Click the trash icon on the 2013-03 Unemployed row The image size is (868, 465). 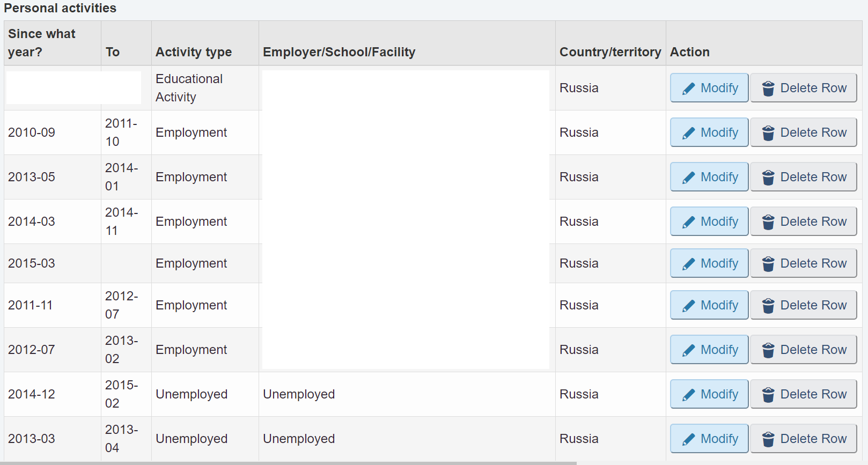click(x=768, y=439)
